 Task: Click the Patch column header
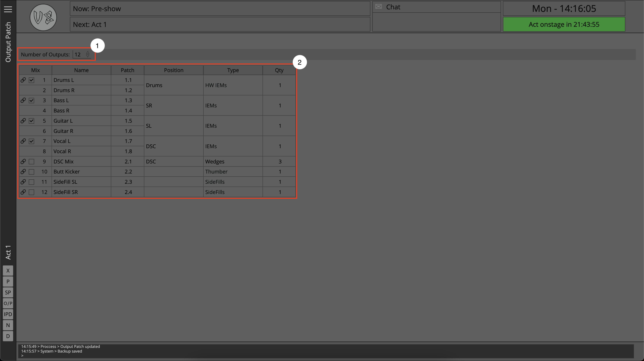(128, 70)
